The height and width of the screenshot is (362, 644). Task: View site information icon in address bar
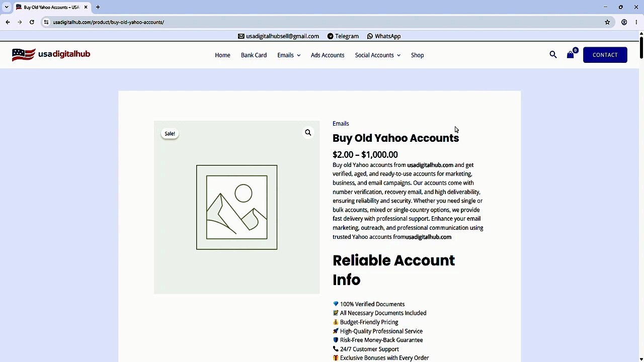click(x=46, y=22)
